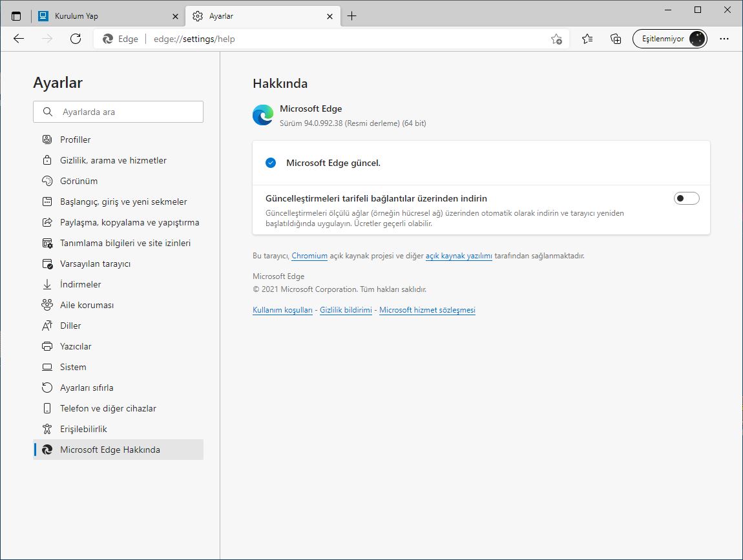This screenshot has height=560, width=743.
Task: Click the Microsoft Edge güncel status text
Action: coord(333,163)
